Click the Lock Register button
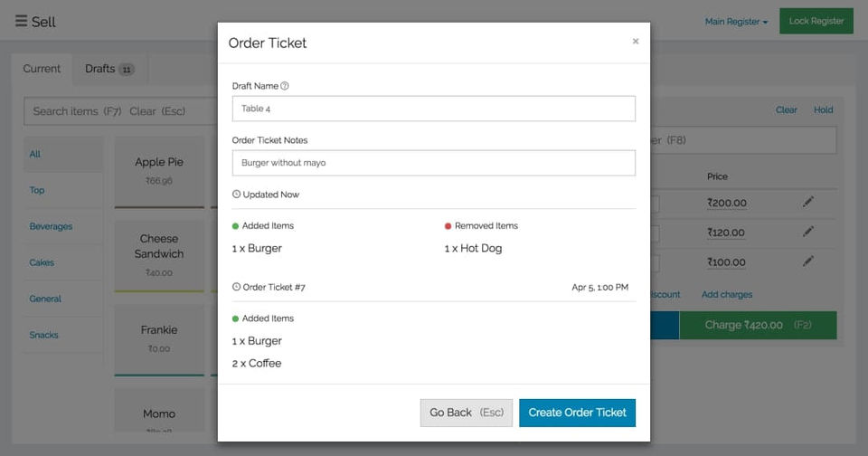Image resolution: width=868 pixels, height=456 pixels. point(816,21)
